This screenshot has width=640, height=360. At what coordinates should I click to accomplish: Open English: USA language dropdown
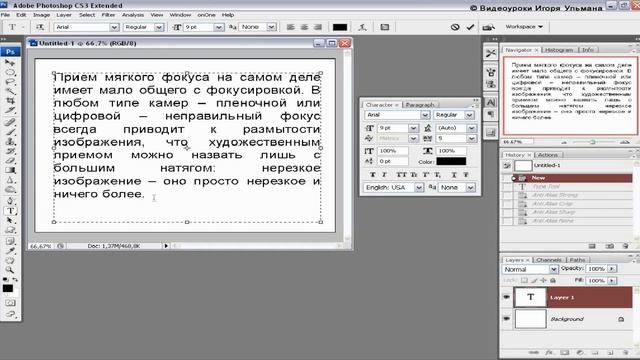pos(419,187)
